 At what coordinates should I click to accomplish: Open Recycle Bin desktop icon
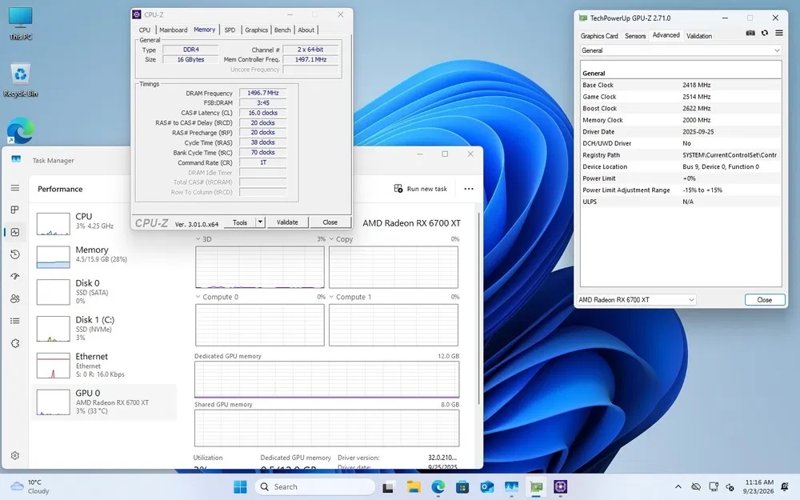click(20, 80)
